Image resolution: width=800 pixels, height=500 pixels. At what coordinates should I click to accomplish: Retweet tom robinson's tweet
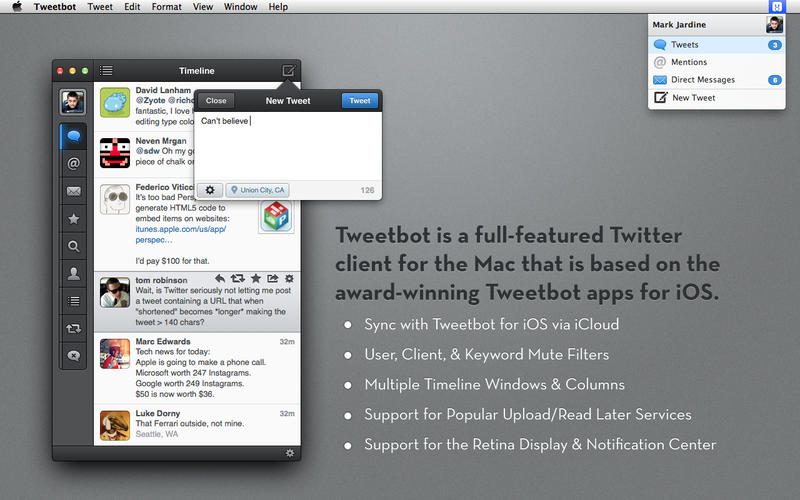pyautogui.click(x=238, y=278)
